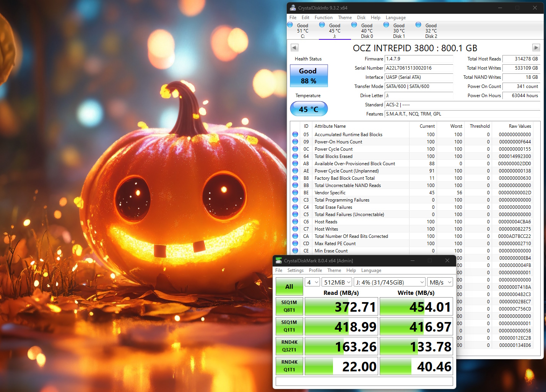Click status orb for Host Writes row
The height and width of the screenshot is (392, 546).
coord(295,229)
